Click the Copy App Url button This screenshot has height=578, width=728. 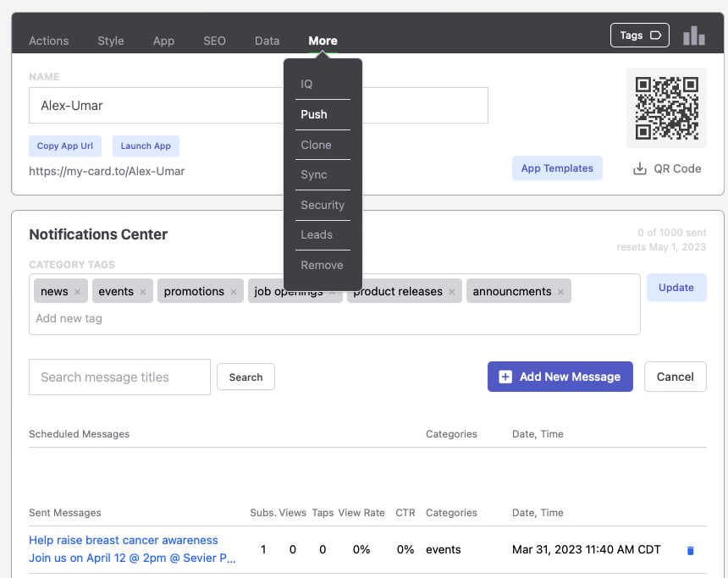point(65,146)
